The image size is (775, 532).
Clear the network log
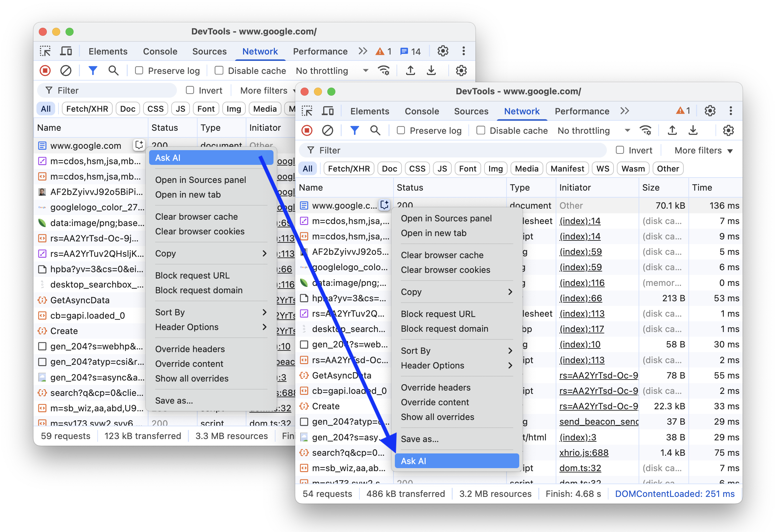(328, 130)
